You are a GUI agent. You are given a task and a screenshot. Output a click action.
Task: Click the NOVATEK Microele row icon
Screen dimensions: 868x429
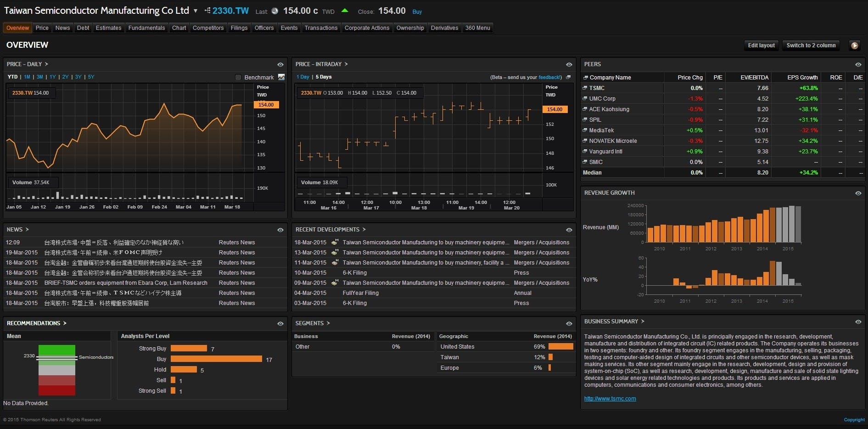(x=585, y=141)
